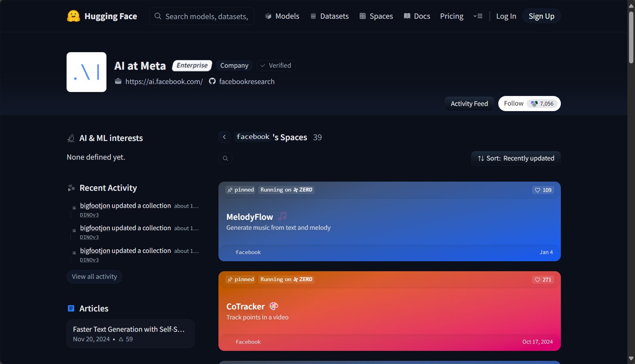Click the pinned badge on MelodyFlow card
This screenshot has height=364, width=635.
point(240,190)
